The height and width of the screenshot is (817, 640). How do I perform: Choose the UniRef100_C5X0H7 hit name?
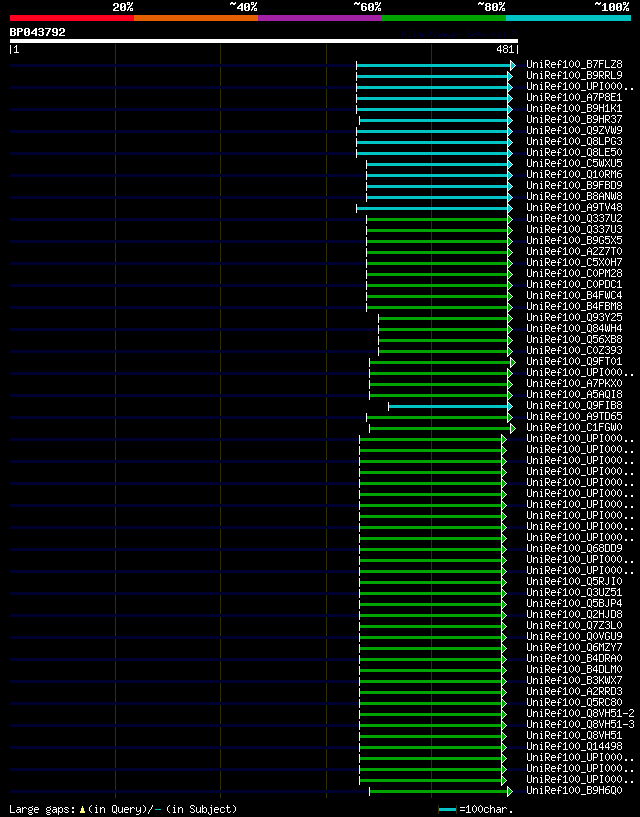(574, 262)
